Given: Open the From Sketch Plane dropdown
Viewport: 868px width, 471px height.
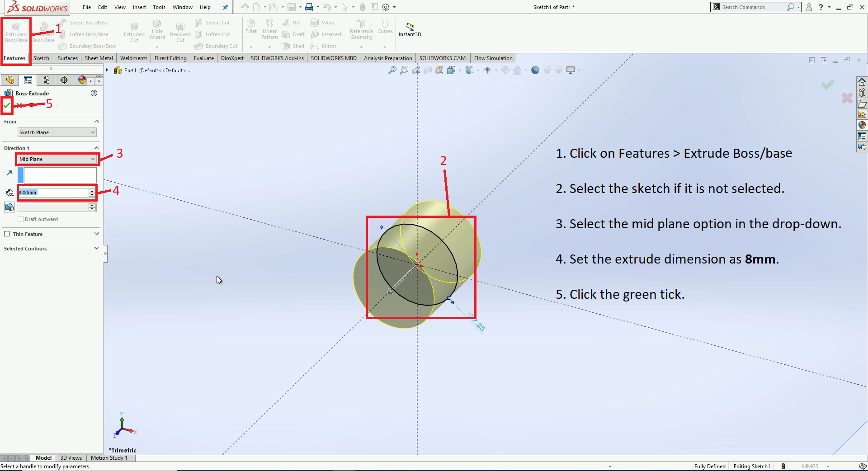Looking at the screenshot, I should pyautogui.click(x=57, y=132).
